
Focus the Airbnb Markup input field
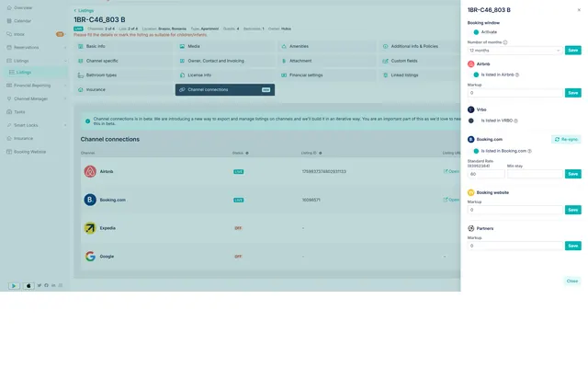[x=514, y=93]
